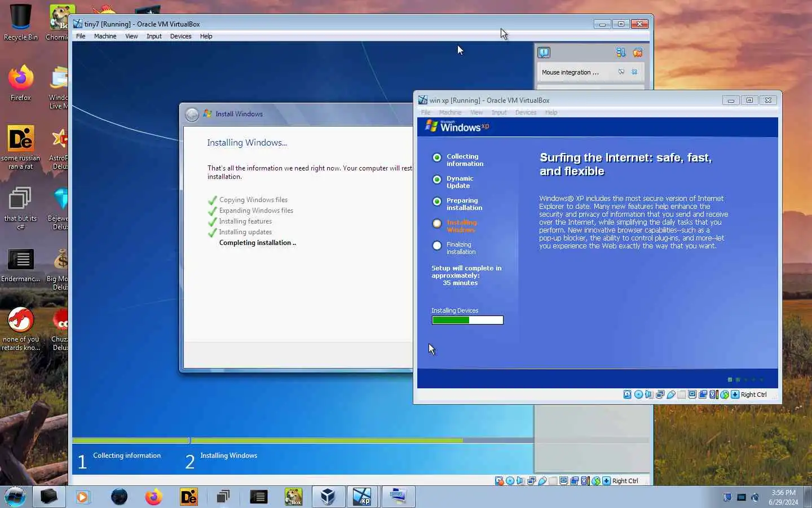The height and width of the screenshot is (508, 812).
Task: Toggle notification sort order icon in tiny7
Action: coord(621,52)
